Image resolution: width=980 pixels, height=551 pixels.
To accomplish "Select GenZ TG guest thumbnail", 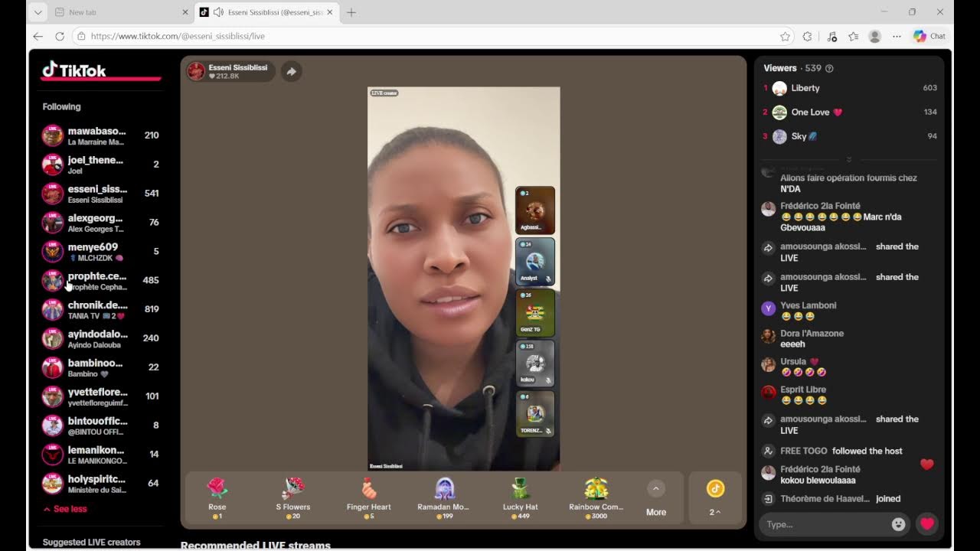I will 535,312.
